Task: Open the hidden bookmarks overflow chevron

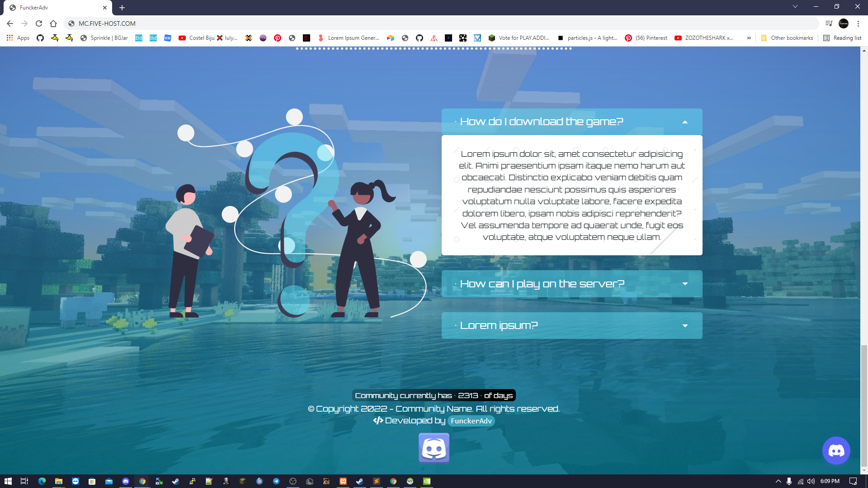Action: coord(749,38)
